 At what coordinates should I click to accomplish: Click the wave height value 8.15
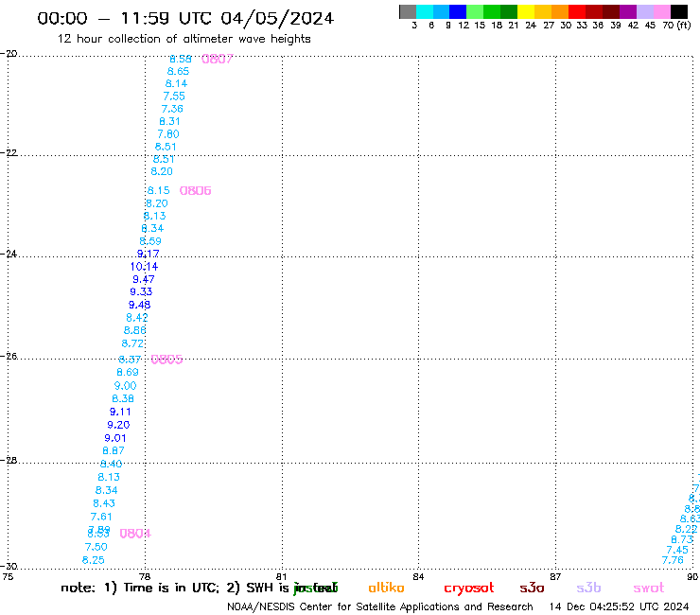point(159,191)
